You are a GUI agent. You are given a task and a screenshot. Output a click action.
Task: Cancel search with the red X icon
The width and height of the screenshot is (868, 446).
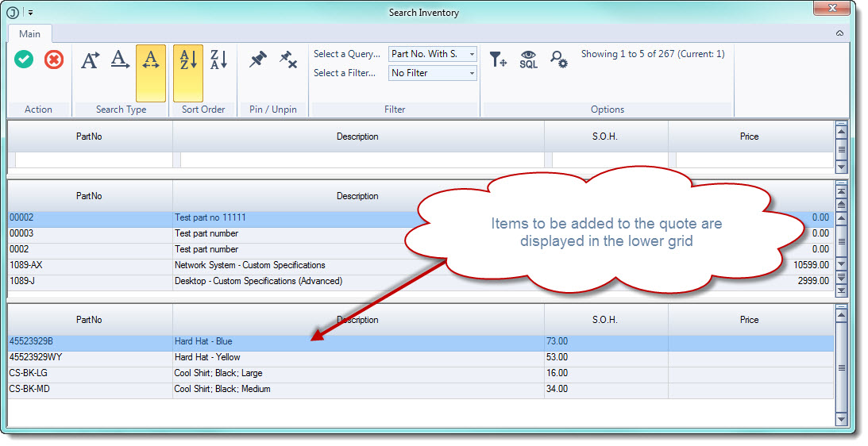point(54,60)
